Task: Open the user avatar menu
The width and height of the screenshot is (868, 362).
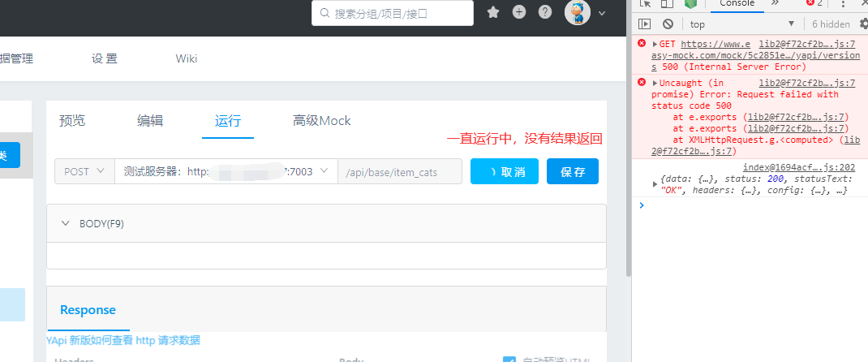Action: pyautogui.click(x=578, y=12)
